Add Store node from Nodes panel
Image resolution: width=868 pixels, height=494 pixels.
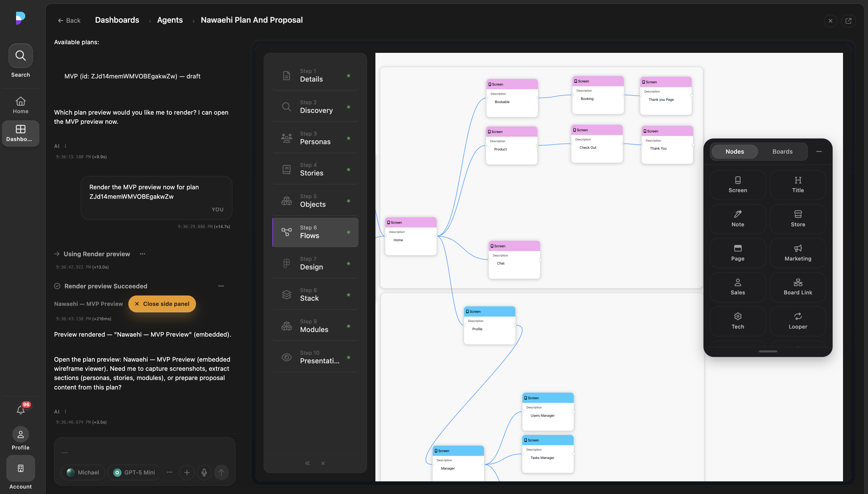click(798, 219)
